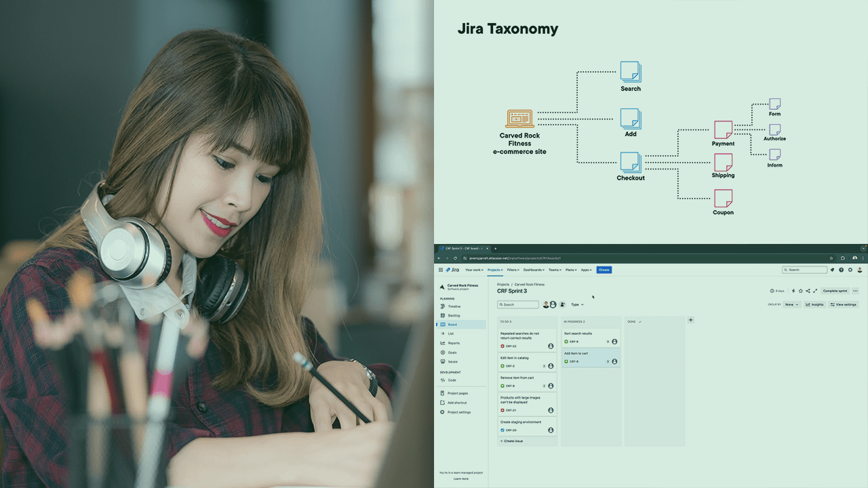
Task: Open the board's more options ellipsis menu
Action: [x=855, y=291]
